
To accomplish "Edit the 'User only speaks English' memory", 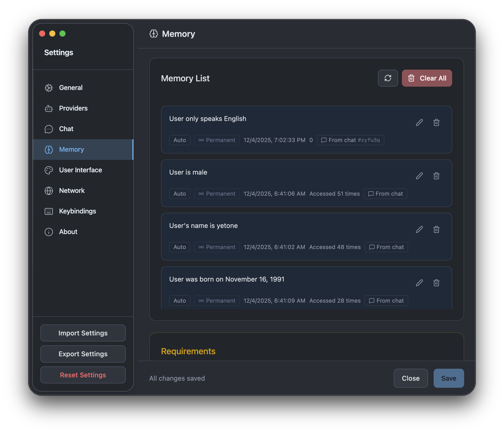I will (419, 122).
